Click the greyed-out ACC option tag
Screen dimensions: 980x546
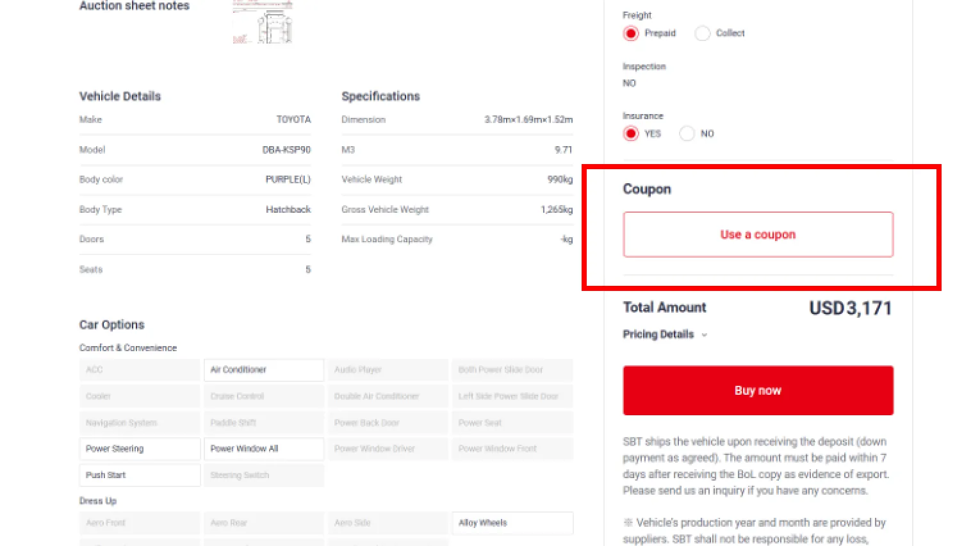tap(139, 370)
